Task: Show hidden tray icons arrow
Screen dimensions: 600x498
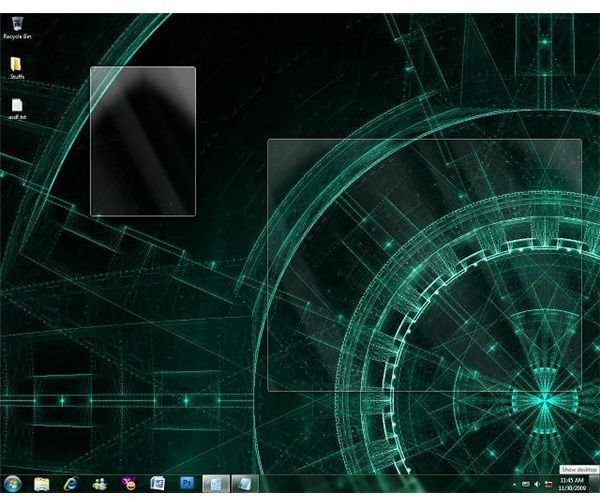Action: [x=514, y=485]
